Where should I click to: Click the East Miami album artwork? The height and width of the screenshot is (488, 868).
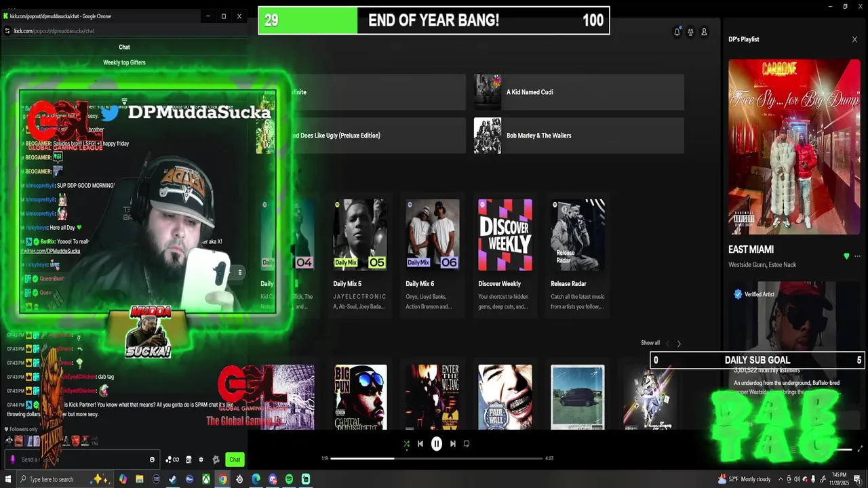point(794,147)
